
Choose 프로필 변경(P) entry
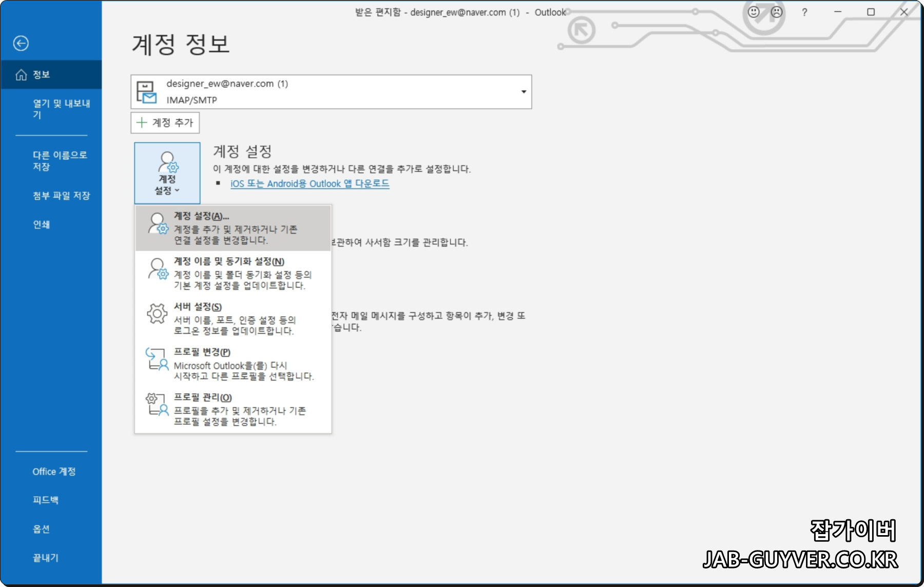pyautogui.click(x=234, y=364)
